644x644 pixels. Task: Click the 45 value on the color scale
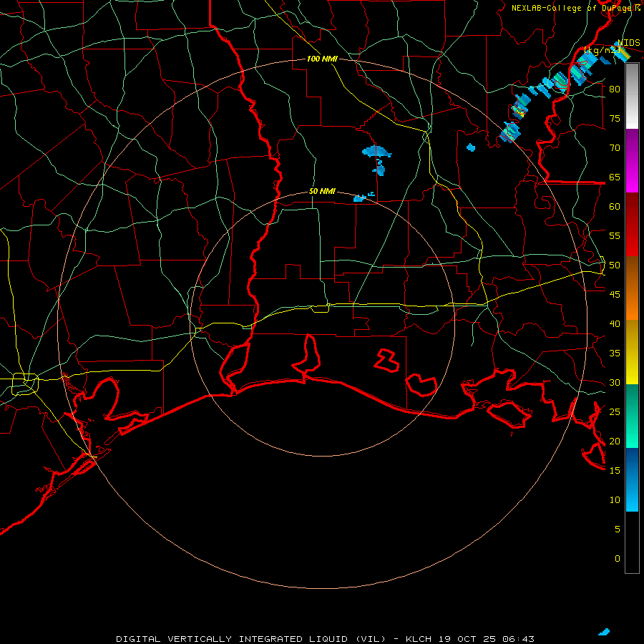pos(615,295)
